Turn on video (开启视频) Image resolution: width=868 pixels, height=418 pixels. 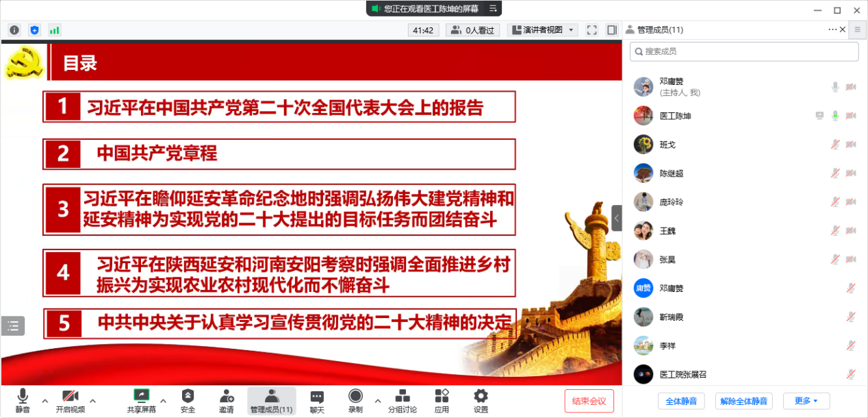click(x=71, y=401)
